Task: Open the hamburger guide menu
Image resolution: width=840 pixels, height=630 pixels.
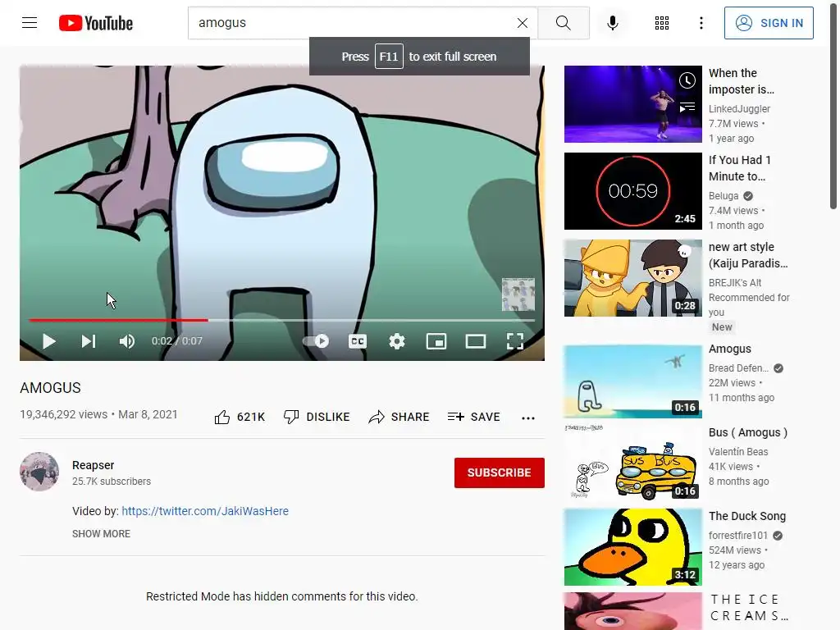Action: click(x=30, y=22)
